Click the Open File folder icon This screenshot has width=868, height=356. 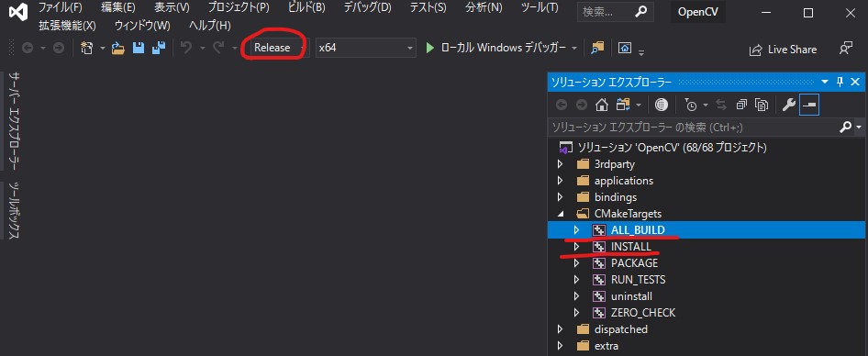(x=118, y=49)
